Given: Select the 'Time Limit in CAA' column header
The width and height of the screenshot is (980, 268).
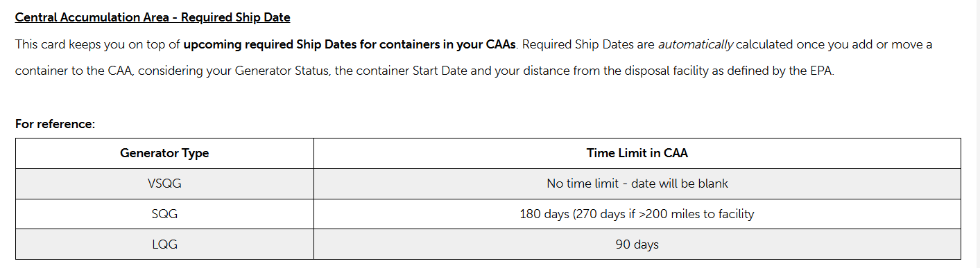Looking at the screenshot, I should pos(637,153).
